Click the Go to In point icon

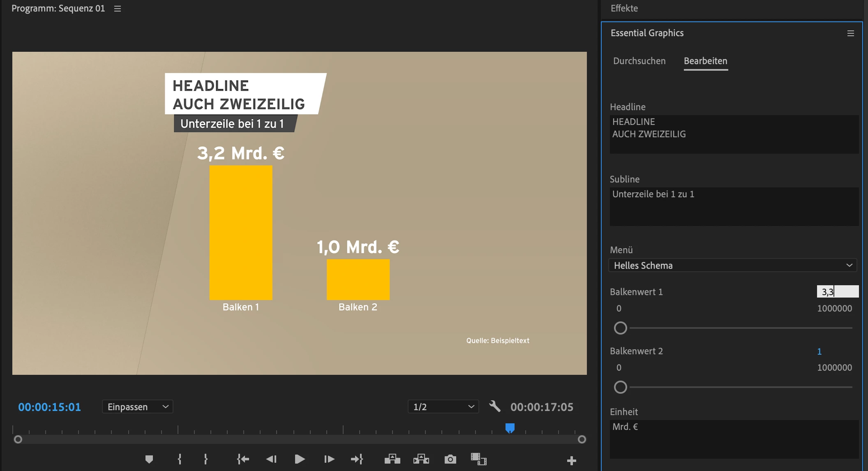[243, 459]
